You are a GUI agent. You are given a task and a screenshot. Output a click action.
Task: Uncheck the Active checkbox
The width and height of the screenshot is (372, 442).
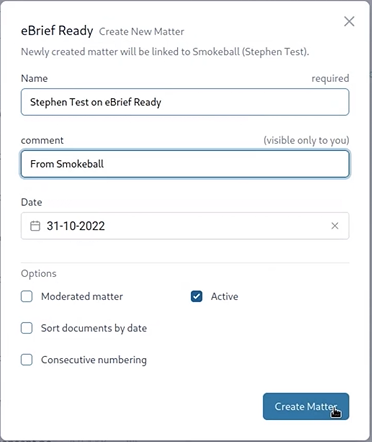197,296
